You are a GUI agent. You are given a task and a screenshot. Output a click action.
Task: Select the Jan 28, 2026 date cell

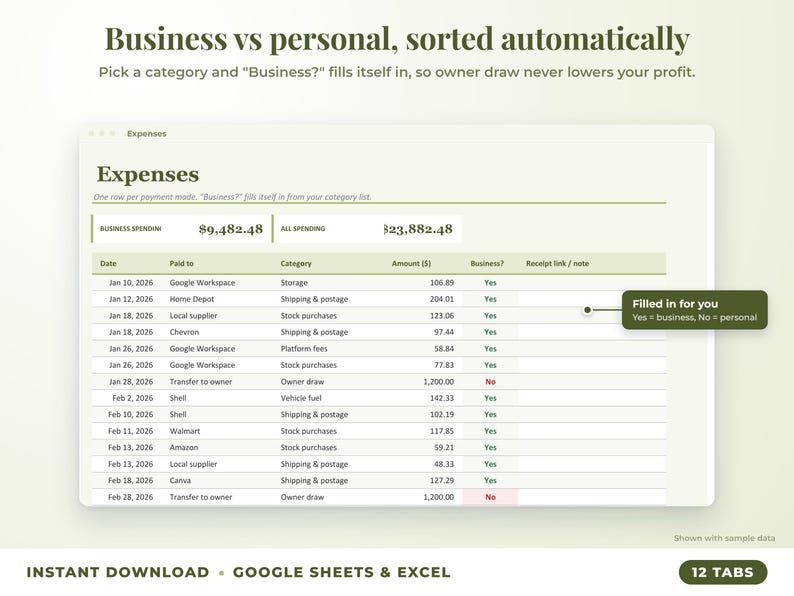(131, 382)
